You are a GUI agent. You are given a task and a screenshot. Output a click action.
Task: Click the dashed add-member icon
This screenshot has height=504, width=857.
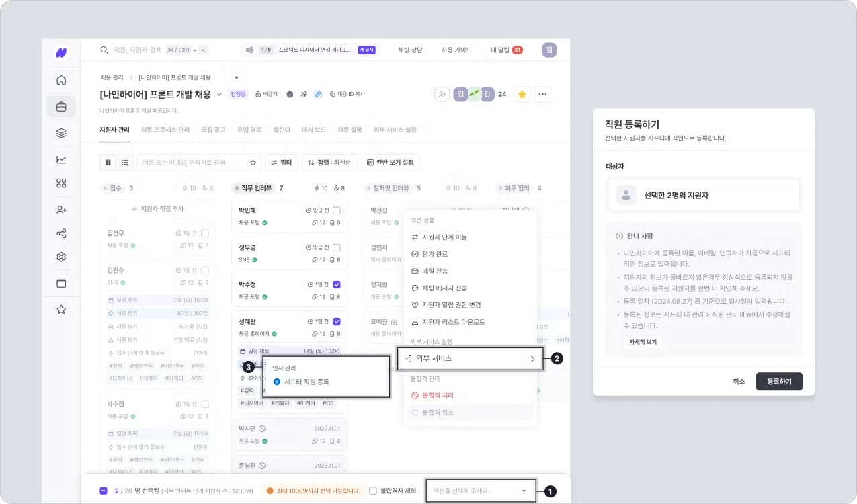click(x=442, y=95)
